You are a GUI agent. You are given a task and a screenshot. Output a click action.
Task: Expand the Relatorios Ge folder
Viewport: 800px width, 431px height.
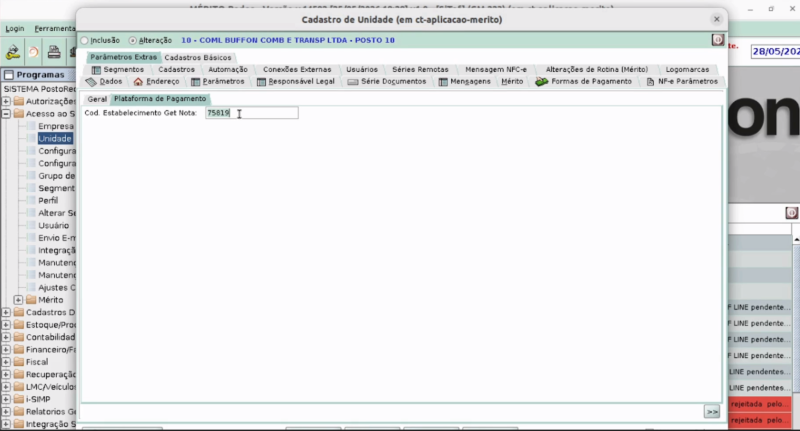point(6,412)
